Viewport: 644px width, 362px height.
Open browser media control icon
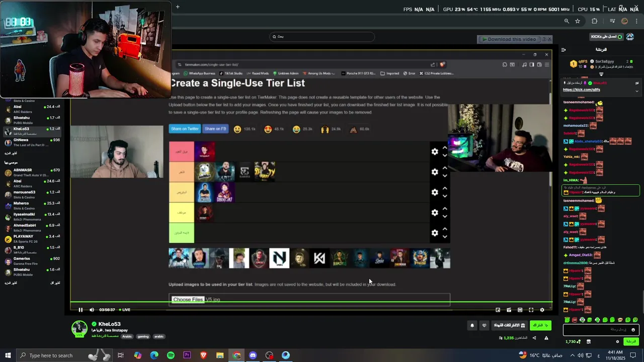(612, 21)
